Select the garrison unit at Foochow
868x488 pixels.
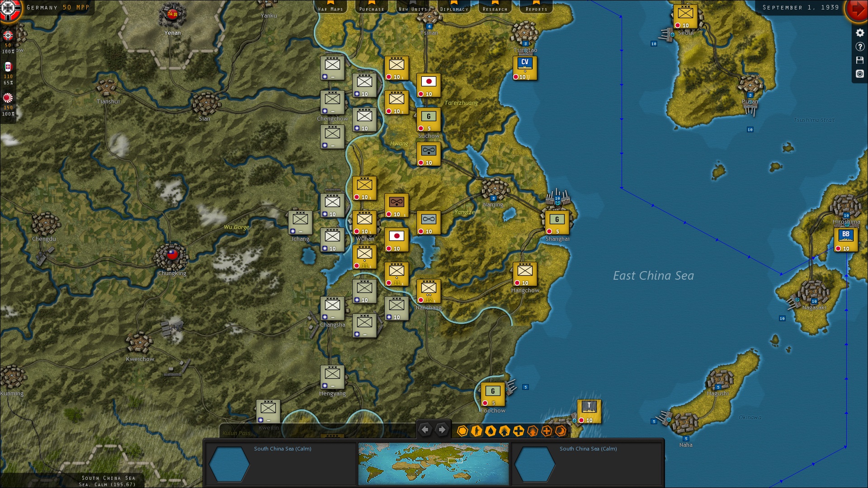coord(493,394)
